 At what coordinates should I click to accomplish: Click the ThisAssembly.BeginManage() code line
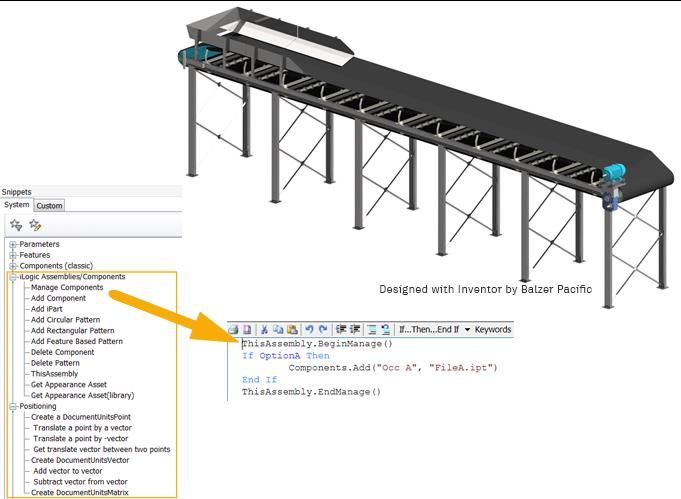(317, 344)
